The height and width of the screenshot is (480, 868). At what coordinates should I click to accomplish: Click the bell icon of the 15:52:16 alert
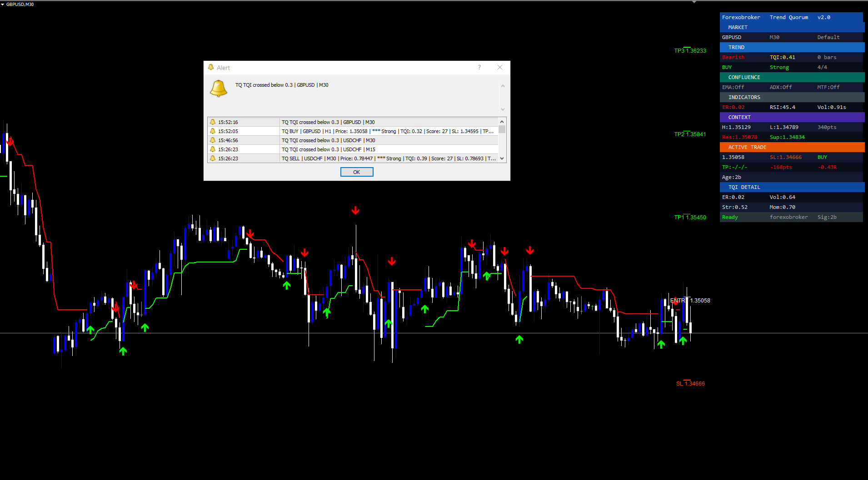(213, 122)
